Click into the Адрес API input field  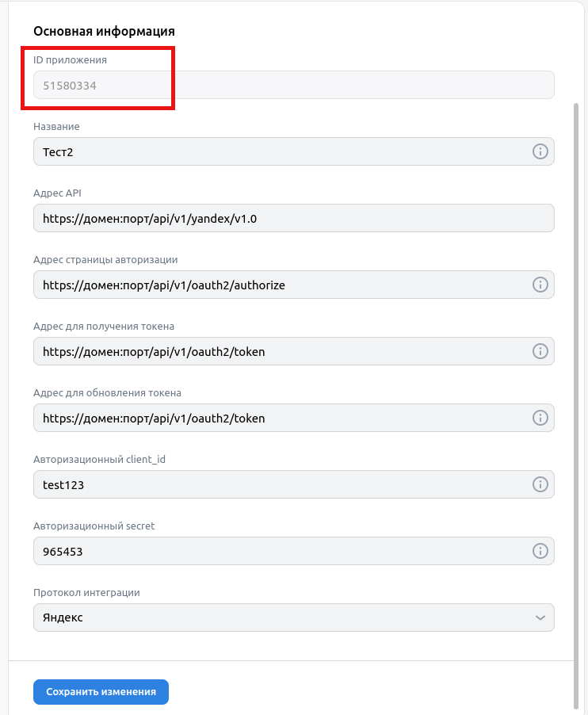(293, 218)
